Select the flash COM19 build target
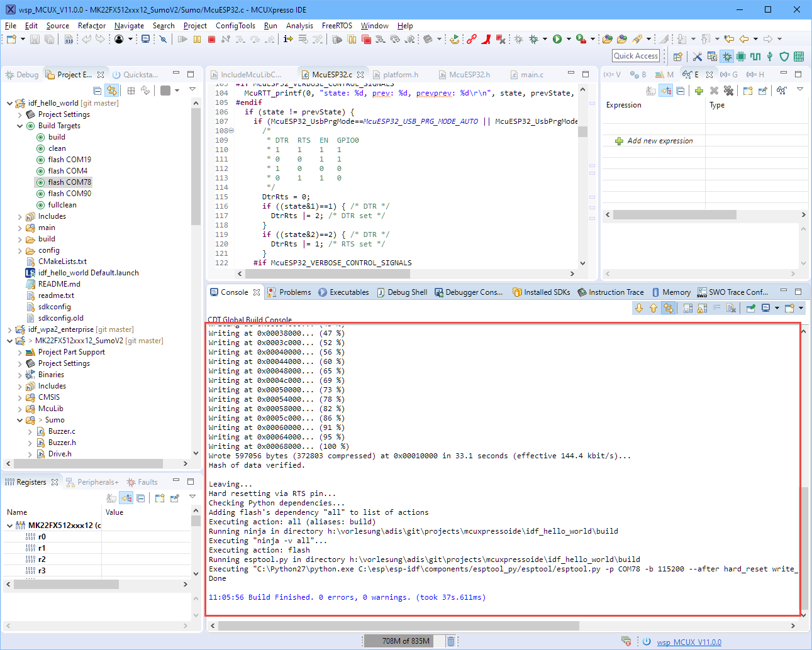Image resolution: width=812 pixels, height=650 pixels. (x=69, y=160)
